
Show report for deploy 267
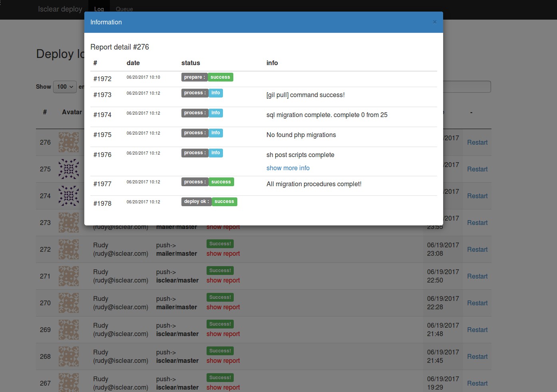223,388
